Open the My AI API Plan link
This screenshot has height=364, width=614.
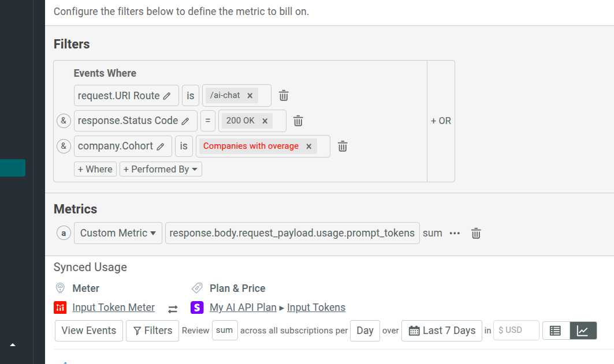243,307
